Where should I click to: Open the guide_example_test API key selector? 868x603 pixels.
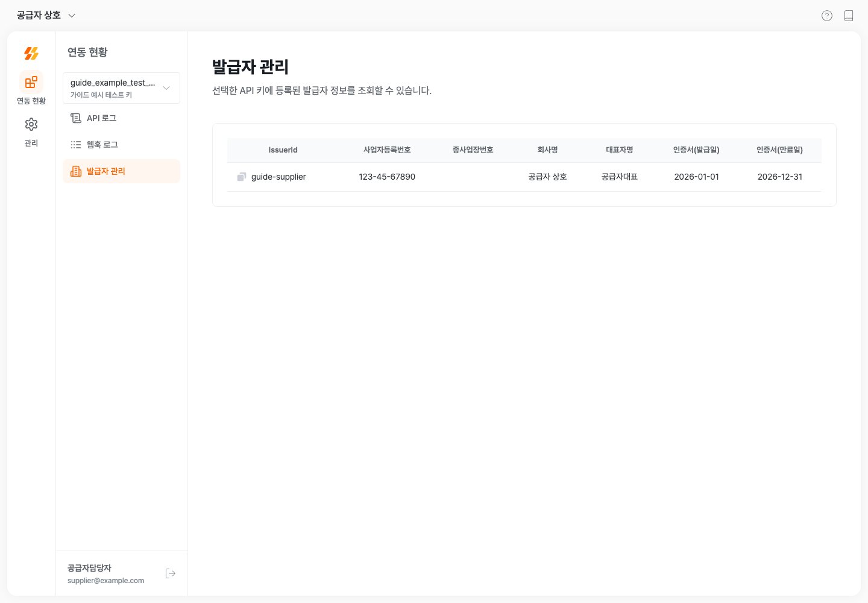[x=121, y=88]
